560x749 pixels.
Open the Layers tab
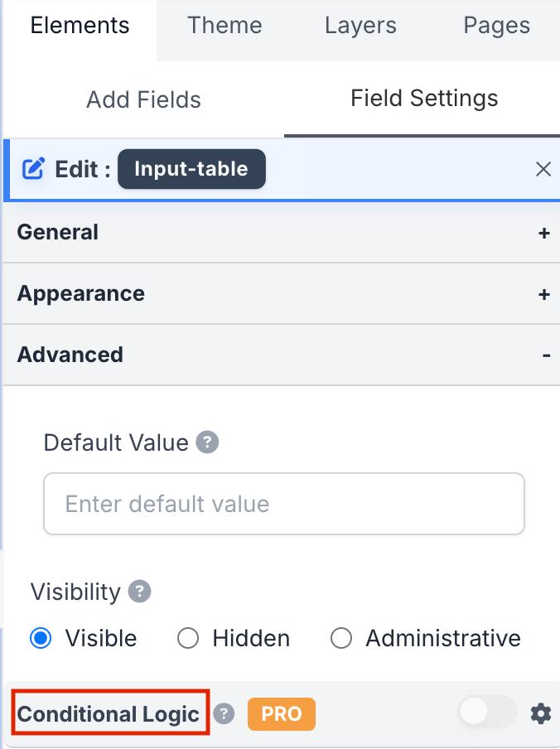360,26
